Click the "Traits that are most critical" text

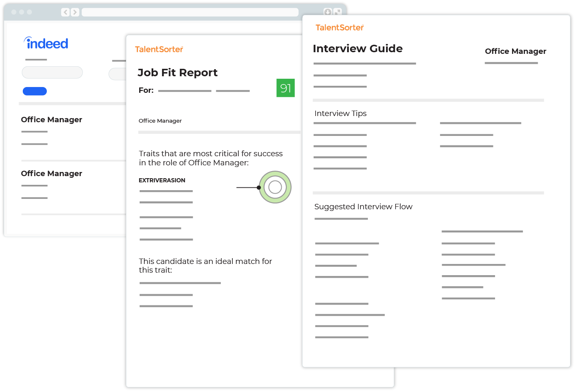click(x=211, y=158)
